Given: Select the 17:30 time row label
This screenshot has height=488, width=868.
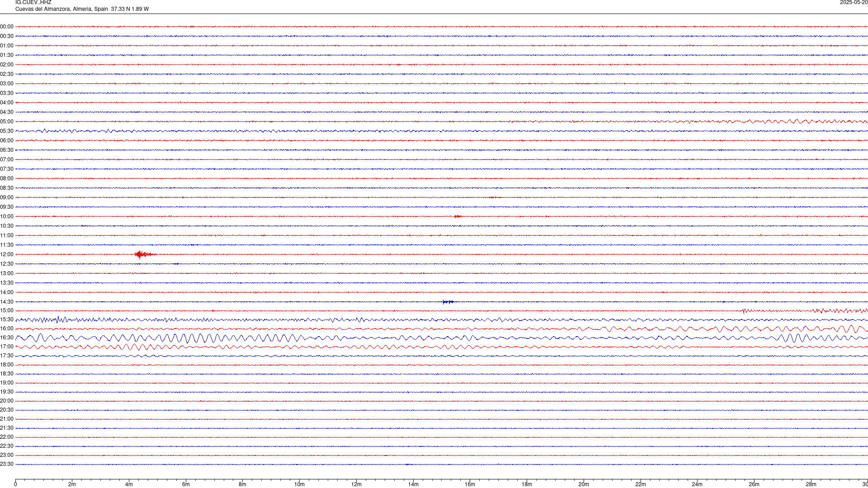Looking at the screenshot, I should click(x=7, y=356).
